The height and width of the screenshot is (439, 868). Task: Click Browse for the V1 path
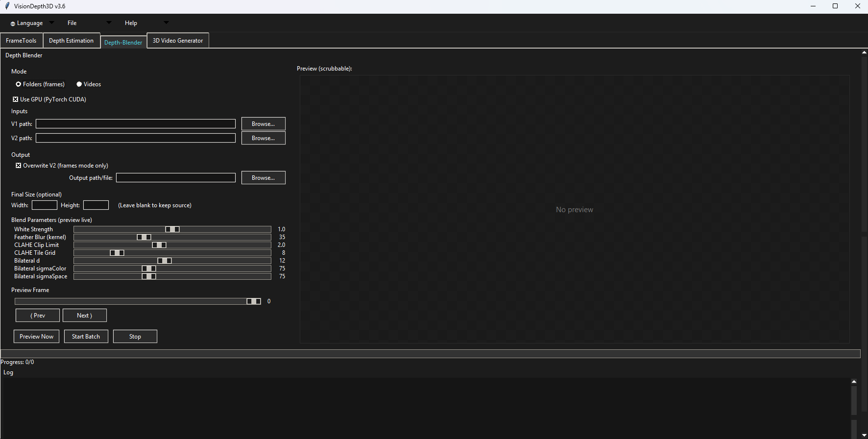(263, 124)
